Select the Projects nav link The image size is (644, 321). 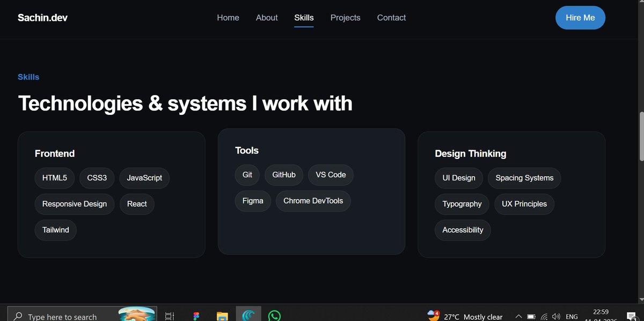[x=346, y=18]
